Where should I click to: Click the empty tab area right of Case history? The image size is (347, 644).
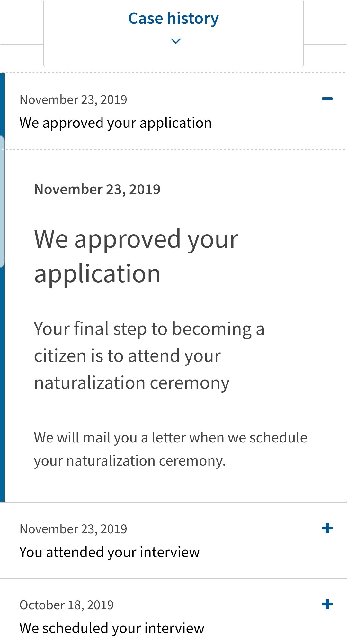point(325,22)
